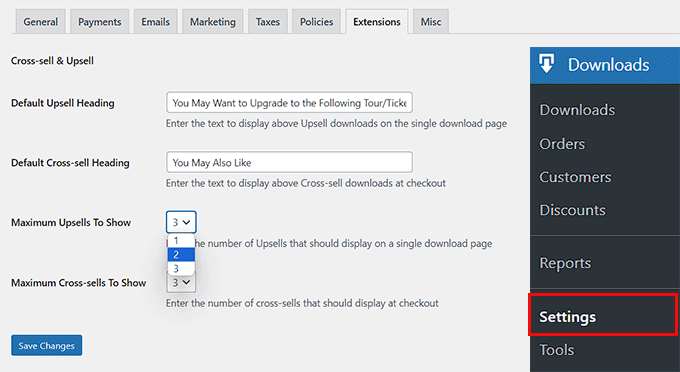This screenshot has height=372, width=680.
Task: Open the Maximum Cross-sells To Show dropdown
Action: coord(181,283)
